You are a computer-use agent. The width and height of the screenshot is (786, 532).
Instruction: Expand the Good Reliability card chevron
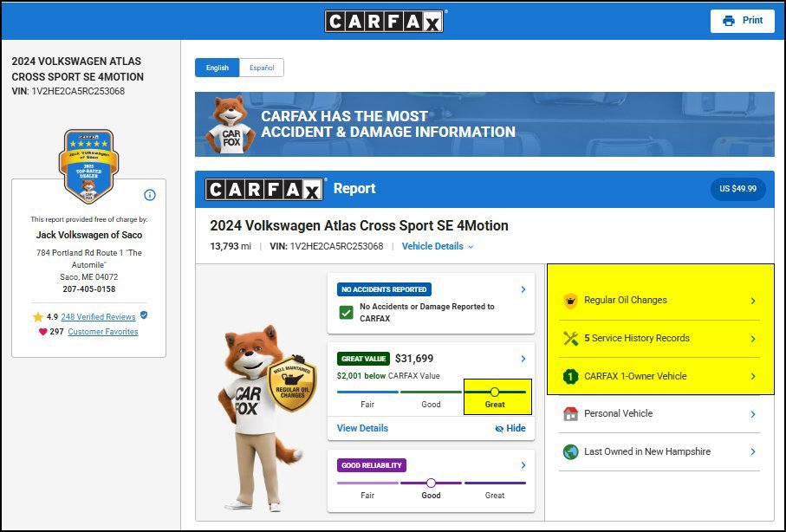[x=523, y=465]
